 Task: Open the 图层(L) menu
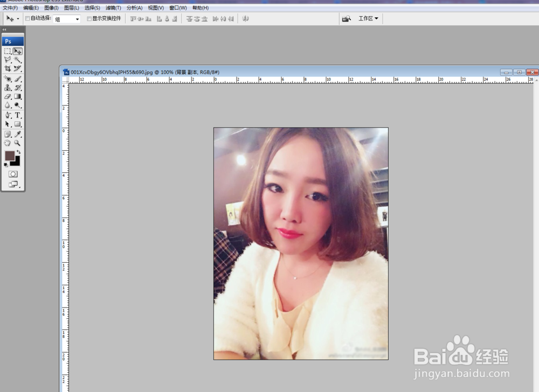72,8
